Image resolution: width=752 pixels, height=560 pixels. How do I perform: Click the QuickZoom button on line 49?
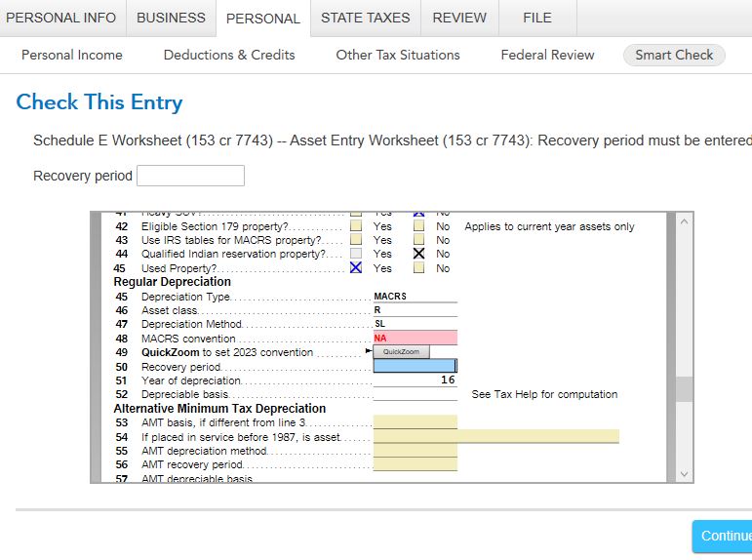click(x=401, y=352)
